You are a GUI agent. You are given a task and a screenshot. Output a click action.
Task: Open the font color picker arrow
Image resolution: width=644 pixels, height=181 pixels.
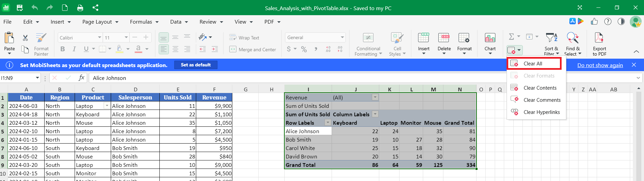pyautogui.click(x=147, y=49)
